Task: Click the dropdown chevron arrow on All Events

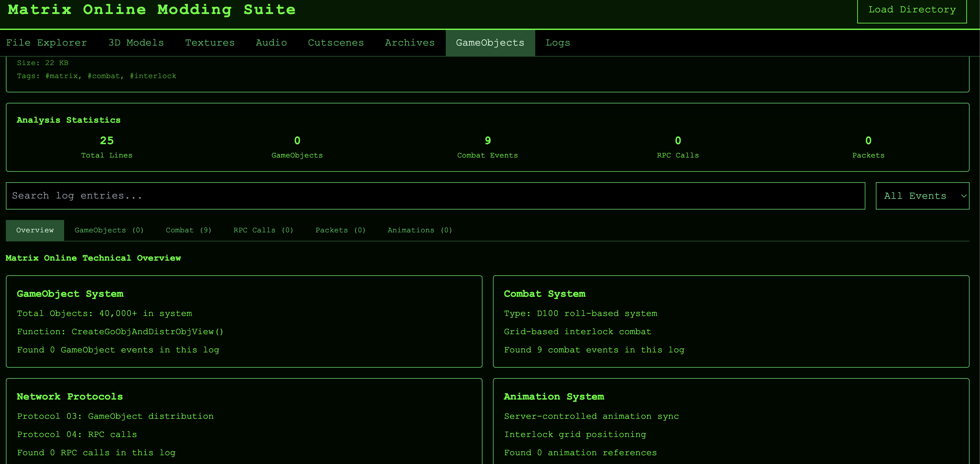Action: pyautogui.click(x=963, y=196)
